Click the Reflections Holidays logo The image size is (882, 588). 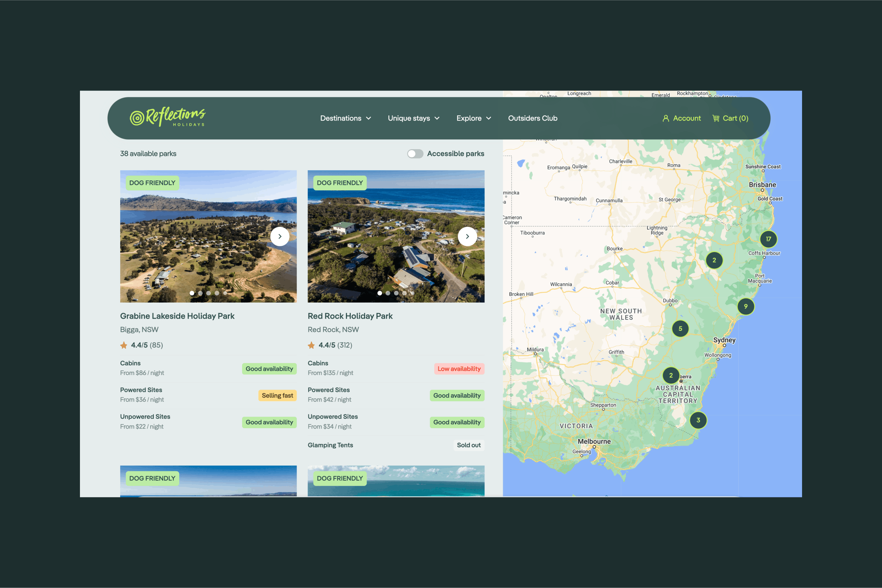click(x=167, y=117)
